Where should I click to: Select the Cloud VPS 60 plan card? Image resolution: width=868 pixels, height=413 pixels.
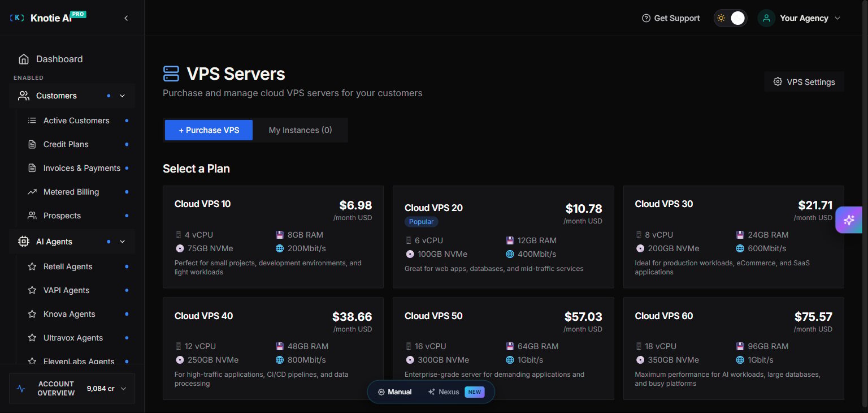[x=734, y=349]
